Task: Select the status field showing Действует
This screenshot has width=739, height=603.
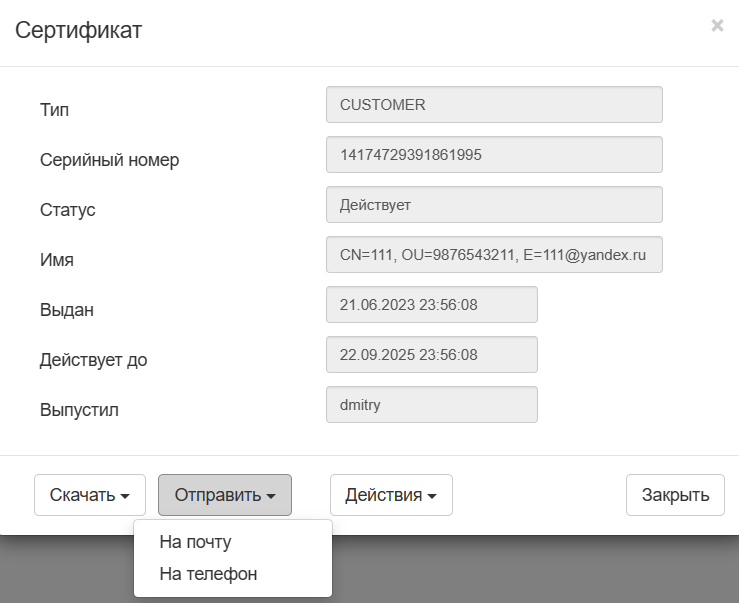Action: pos(494,205)
